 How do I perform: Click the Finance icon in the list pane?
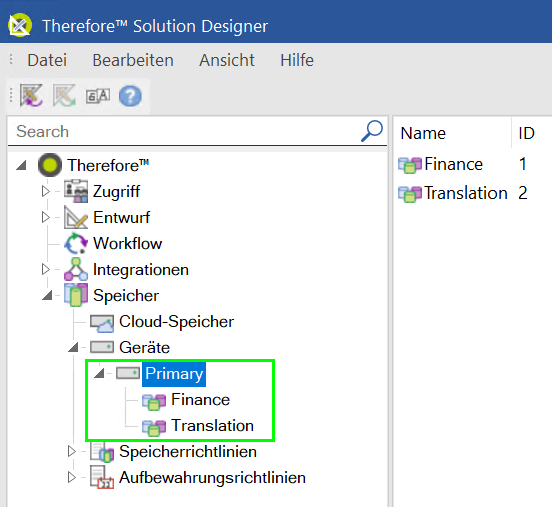410,165
